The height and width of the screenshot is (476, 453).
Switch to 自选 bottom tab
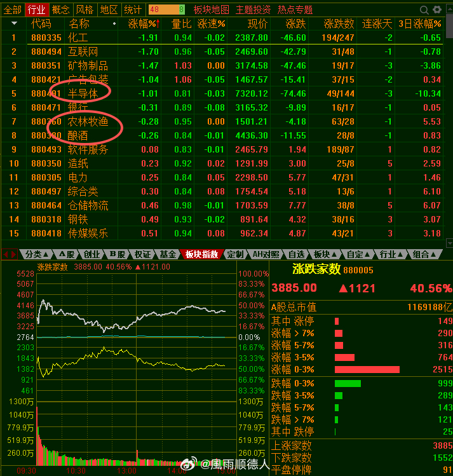296,254
